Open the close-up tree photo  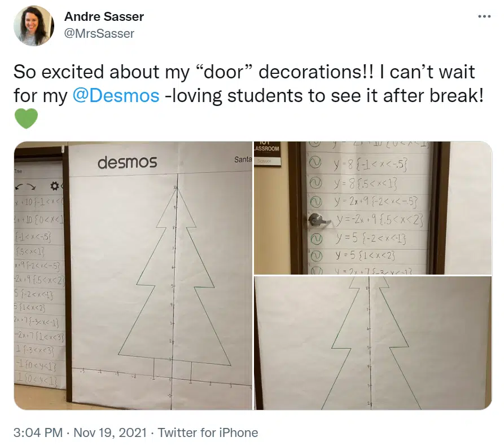pyautogui.click(x=373, y=343)
